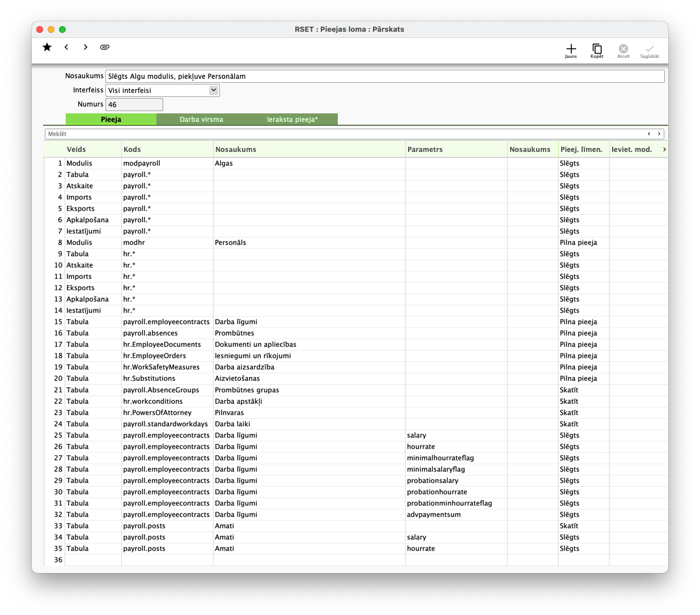Click Pilna pieeja in row 8
This screenshot has height=615, width=700.
pyautogui.click(x=584, y=243)
